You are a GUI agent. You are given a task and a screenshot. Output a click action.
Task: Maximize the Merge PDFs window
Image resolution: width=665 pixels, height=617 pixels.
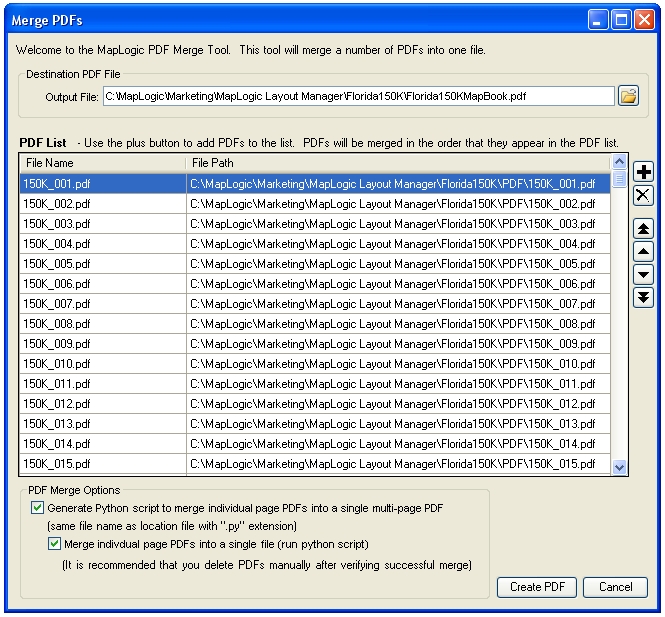pyautogui.click(x=621, y=20)
